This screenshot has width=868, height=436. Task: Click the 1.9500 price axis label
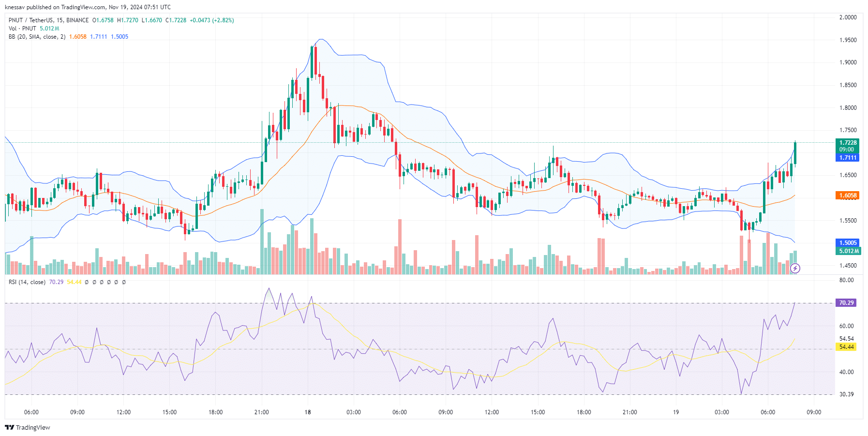[x=848, y=40]
